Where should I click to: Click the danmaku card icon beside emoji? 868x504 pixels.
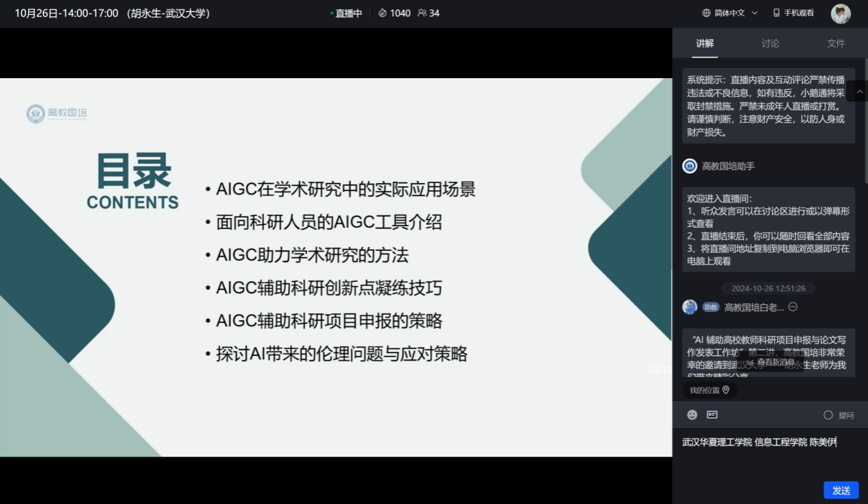point(712,415)
